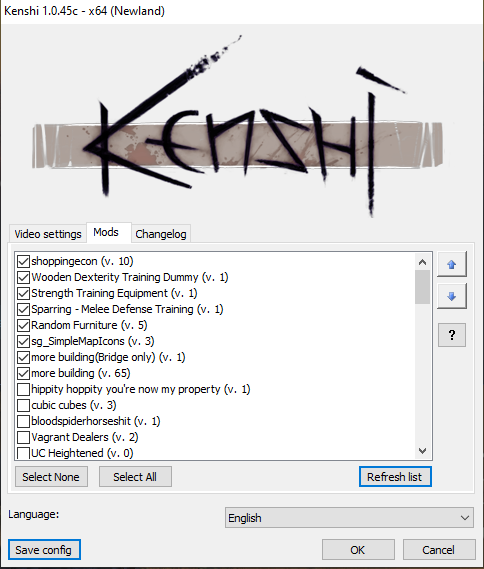Click the Save config button
484x569 pixels.
(x=44, y=550)
